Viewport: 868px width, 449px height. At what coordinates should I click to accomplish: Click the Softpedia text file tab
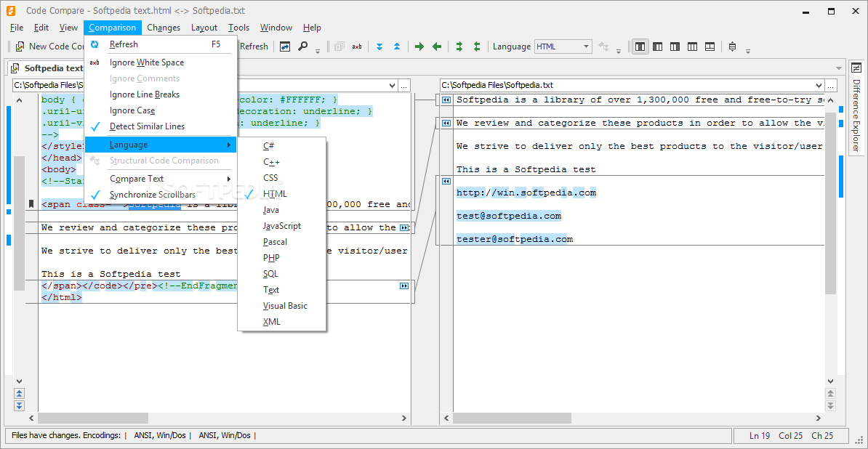53,68
